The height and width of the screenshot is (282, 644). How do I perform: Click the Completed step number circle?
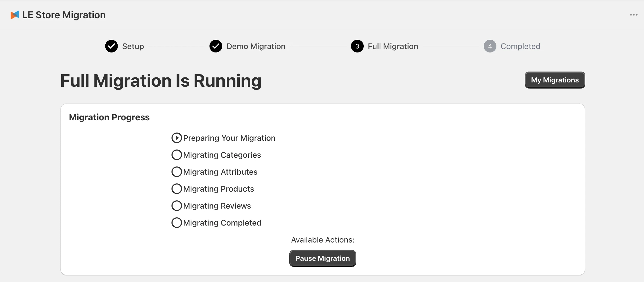[x=490, y=46]
